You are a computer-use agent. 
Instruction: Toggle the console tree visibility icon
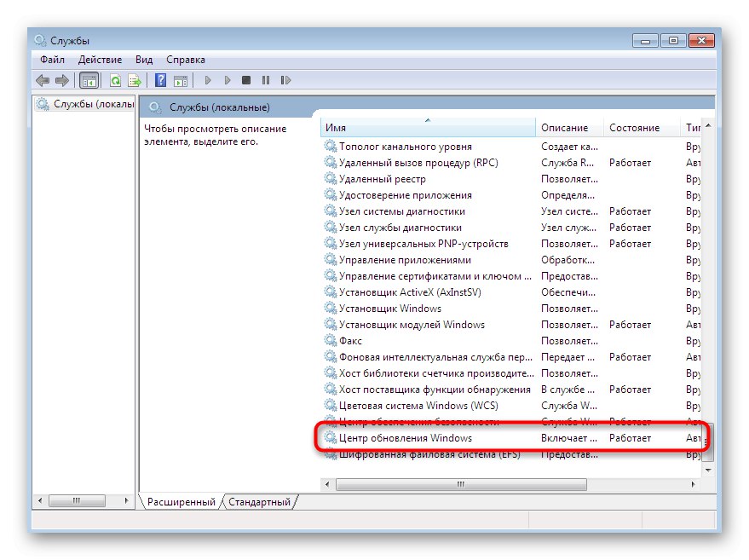tap(89, 80)
